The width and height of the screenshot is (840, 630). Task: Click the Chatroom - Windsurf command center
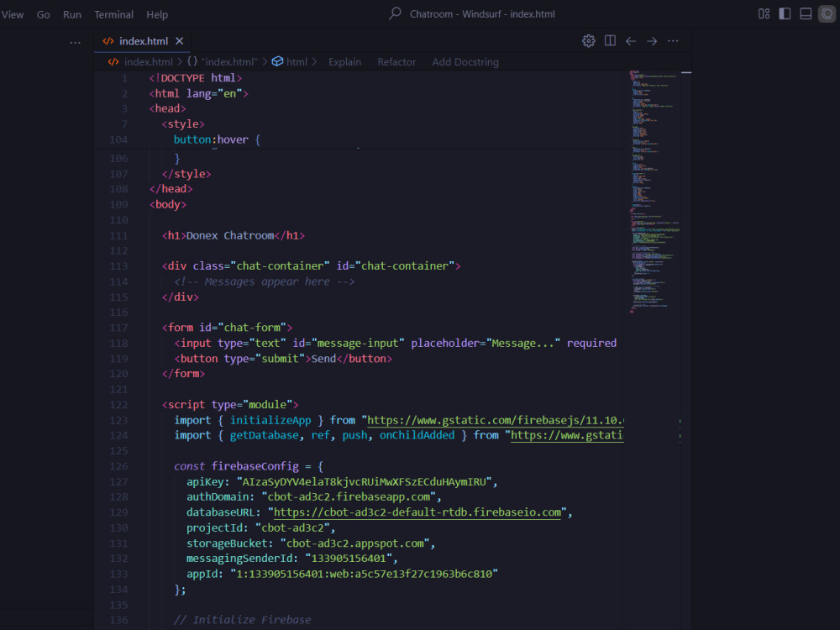pyautogui.click(x=482, y=14)
